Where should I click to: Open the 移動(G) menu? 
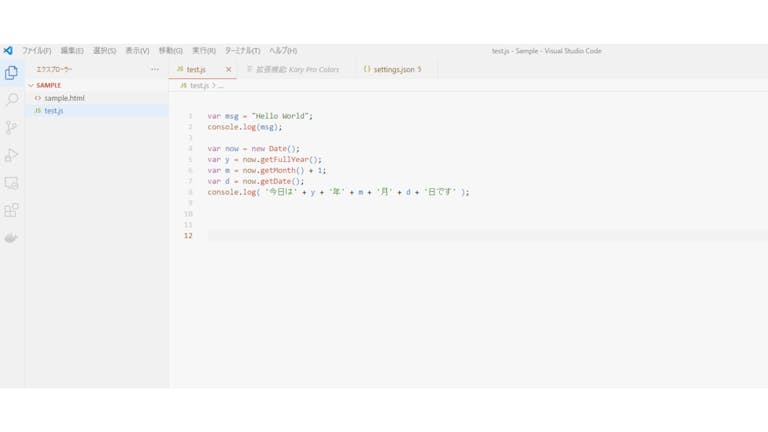(170, 50)
